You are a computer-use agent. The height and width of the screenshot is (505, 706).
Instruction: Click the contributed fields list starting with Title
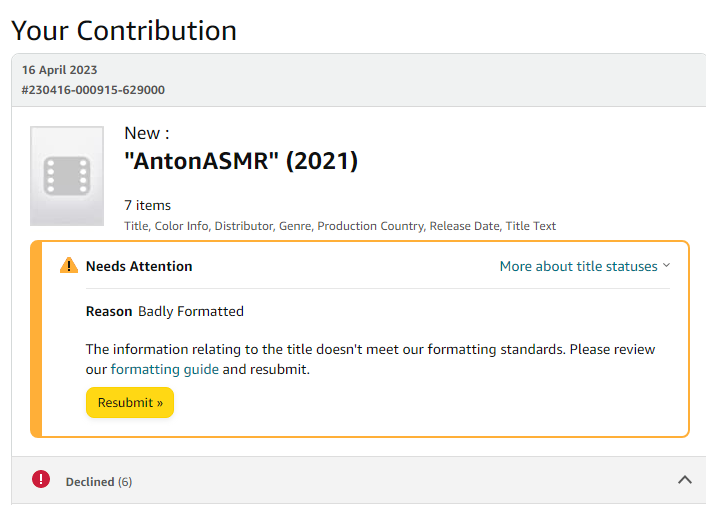tap(340, 226)
